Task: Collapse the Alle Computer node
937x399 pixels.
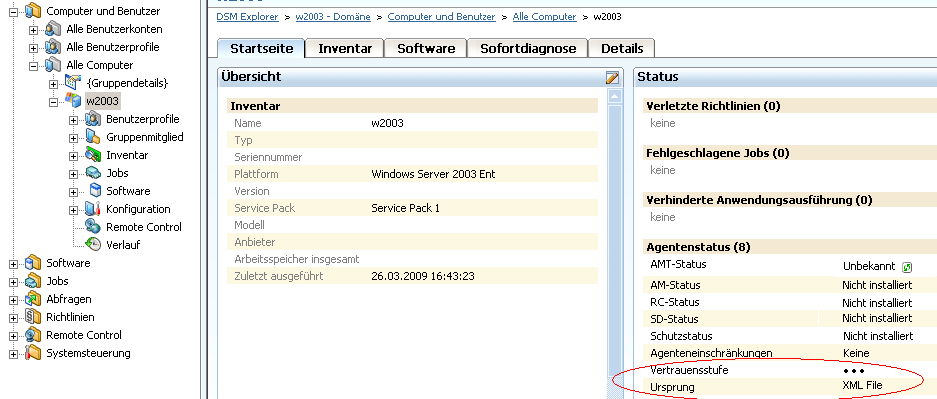Action: (x=33, y=66)
